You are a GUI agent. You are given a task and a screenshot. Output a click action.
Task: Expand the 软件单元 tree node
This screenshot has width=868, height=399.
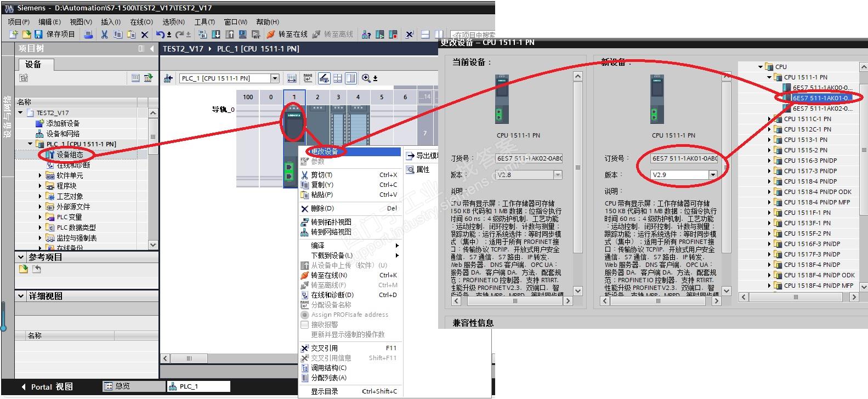click(40, 175)
